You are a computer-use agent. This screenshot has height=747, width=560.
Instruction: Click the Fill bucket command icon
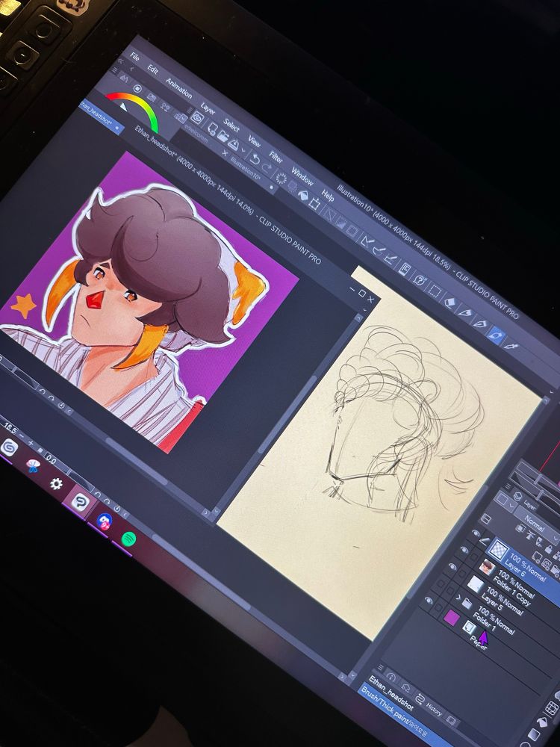(303, 195)
